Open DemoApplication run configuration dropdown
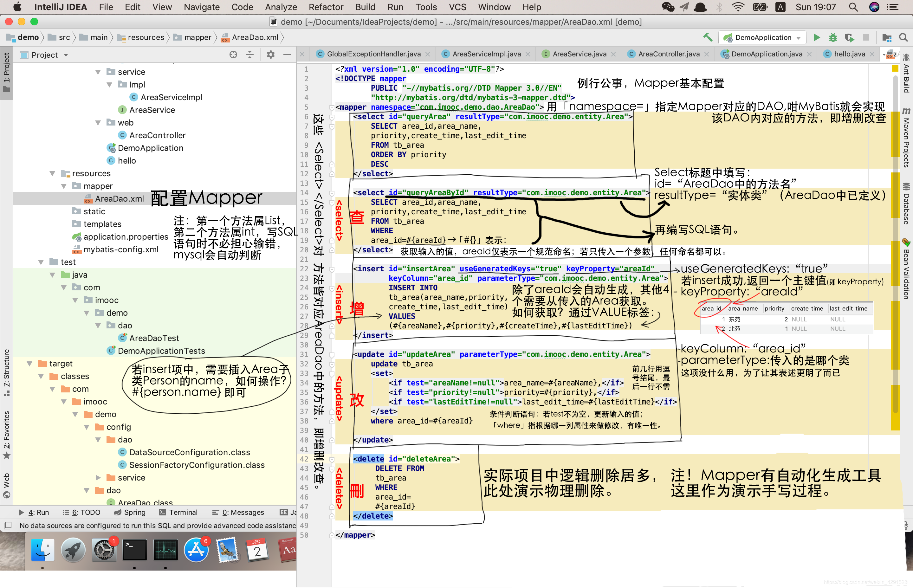 (x=762, y=37)
